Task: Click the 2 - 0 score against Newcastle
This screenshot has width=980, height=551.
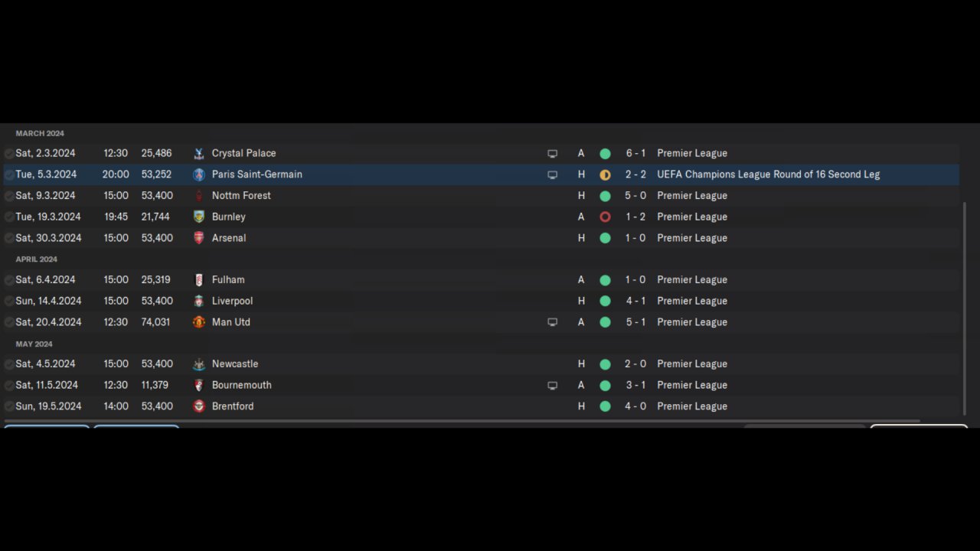Action: [635, 364]
